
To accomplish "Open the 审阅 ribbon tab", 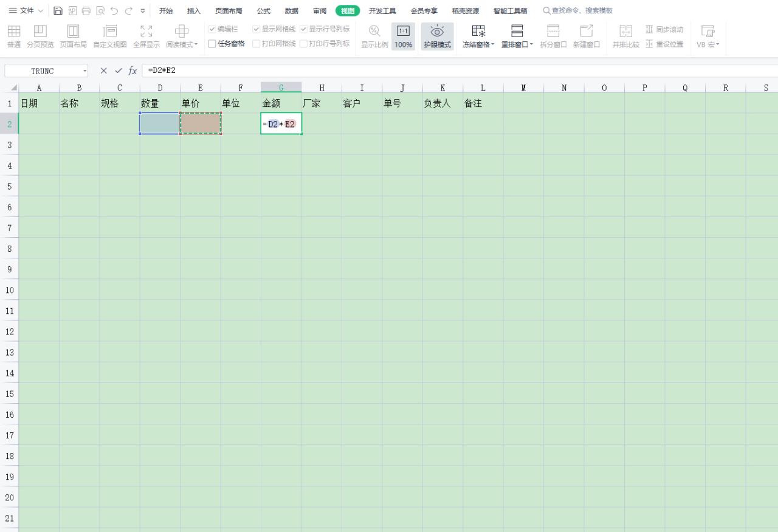I will 320,11.
